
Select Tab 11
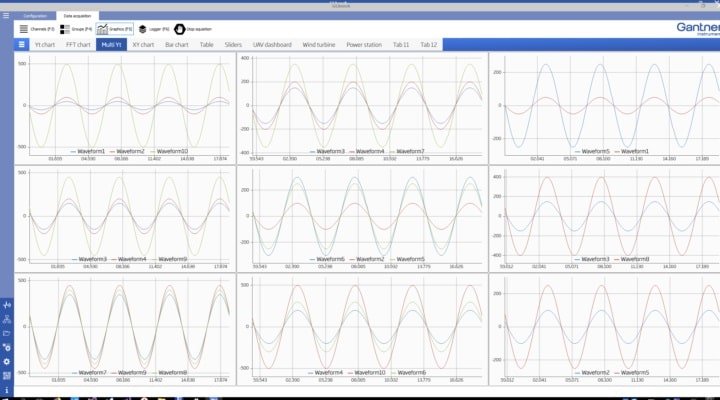[x=401, y=45]
